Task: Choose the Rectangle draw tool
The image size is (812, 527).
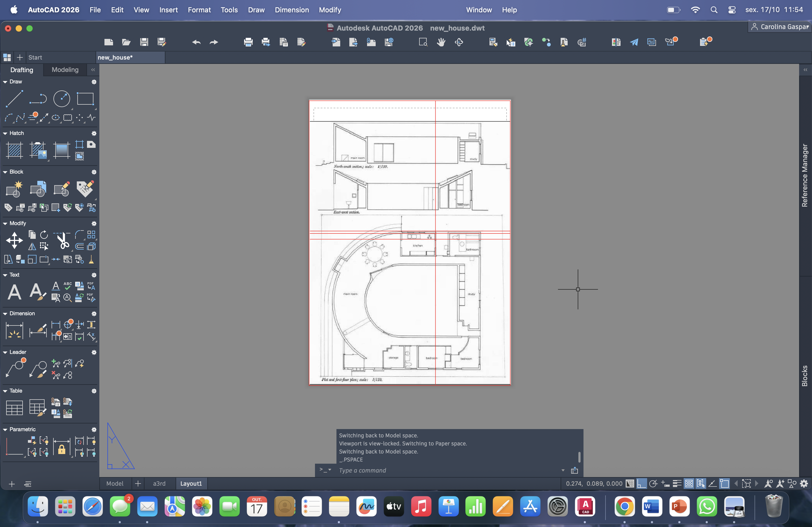Action: [x=85, y=98]
